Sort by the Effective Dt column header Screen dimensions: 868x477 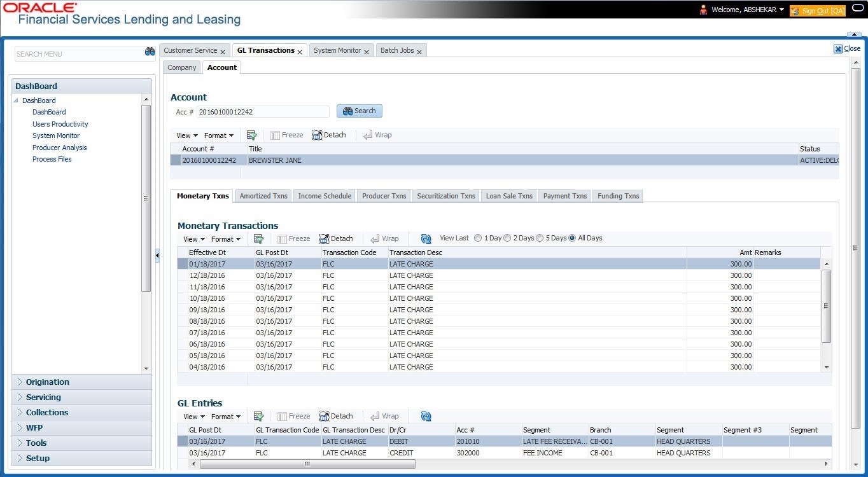click(x=207, y=252)
